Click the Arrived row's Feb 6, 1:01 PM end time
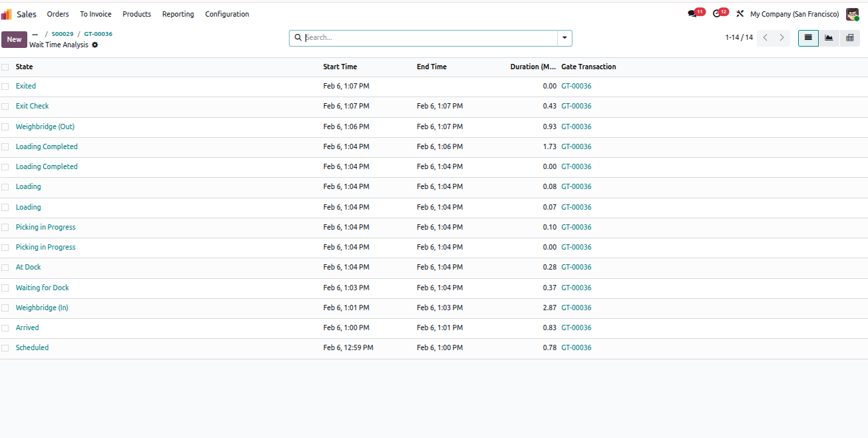The width and height of the screenshot is (868, 438). coord(439,328)
